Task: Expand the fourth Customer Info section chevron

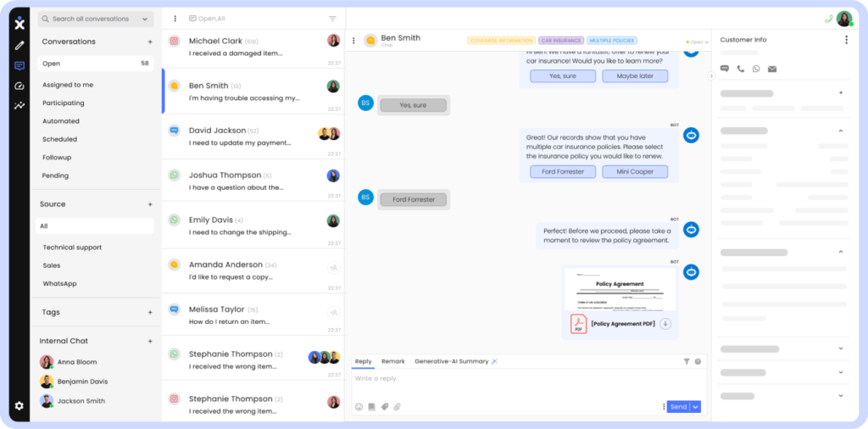Action: (841, 348)
